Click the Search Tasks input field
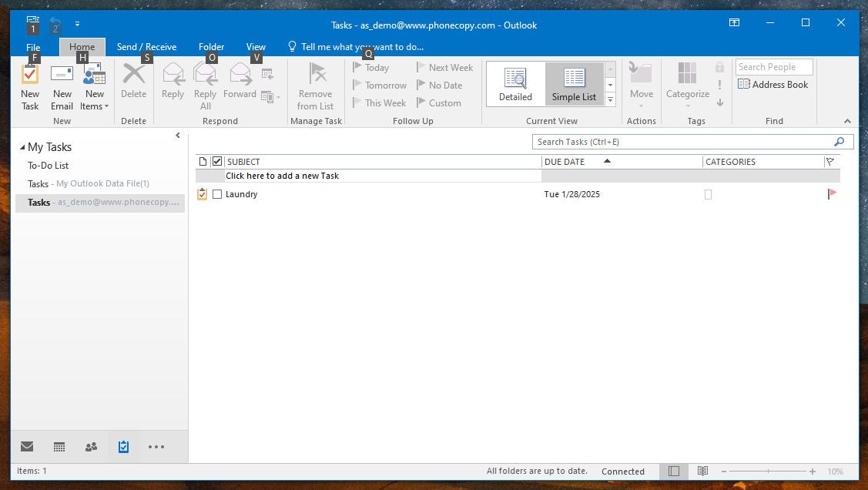Screen dimensions: 868x490 click(x=682, y=142)
